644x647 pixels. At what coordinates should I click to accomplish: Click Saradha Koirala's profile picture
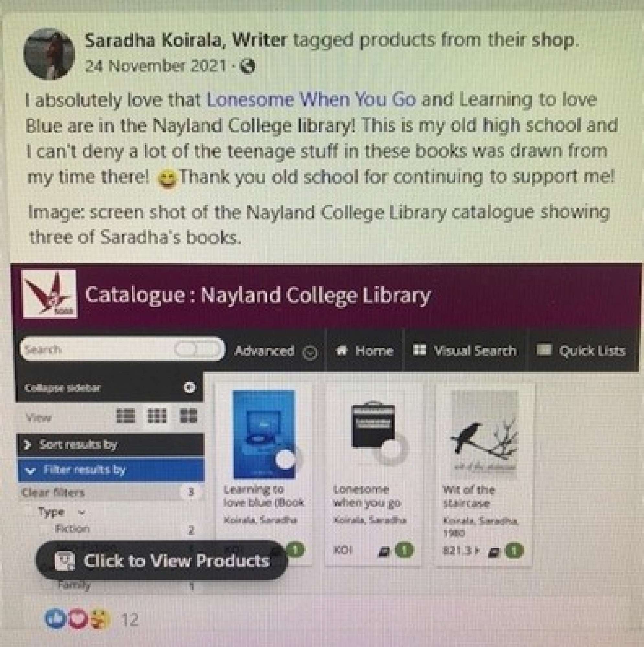(x=49, y=54)
